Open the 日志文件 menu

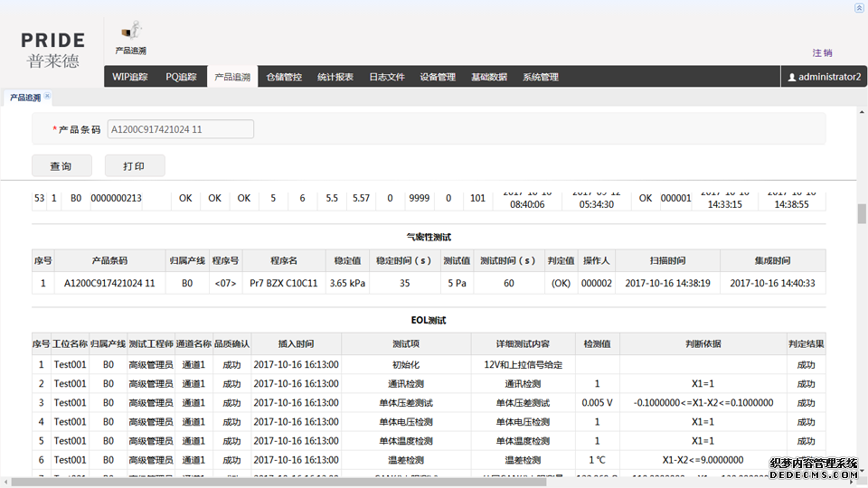tap(387, 78)
